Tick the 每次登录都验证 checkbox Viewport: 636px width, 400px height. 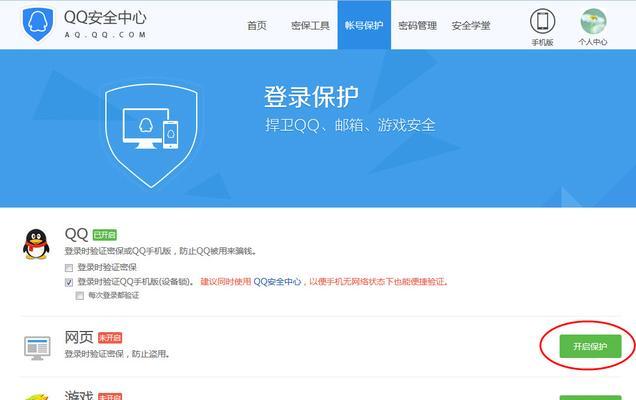pos(80,296)
